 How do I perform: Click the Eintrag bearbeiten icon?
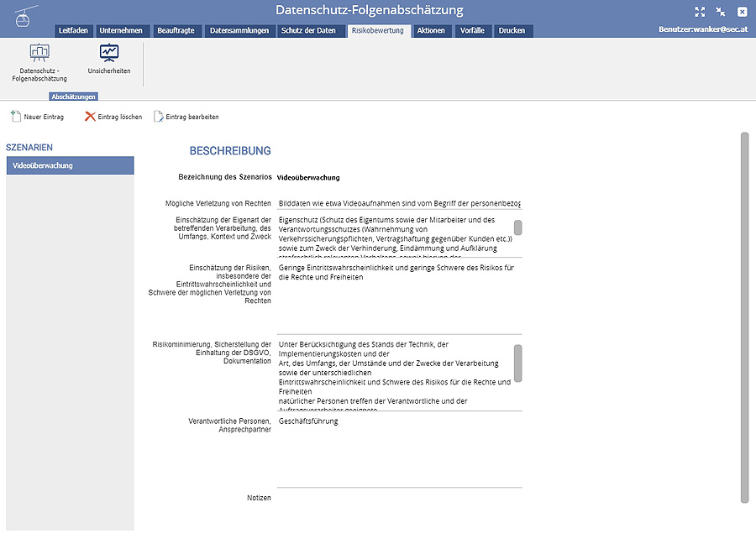(159, 117)
